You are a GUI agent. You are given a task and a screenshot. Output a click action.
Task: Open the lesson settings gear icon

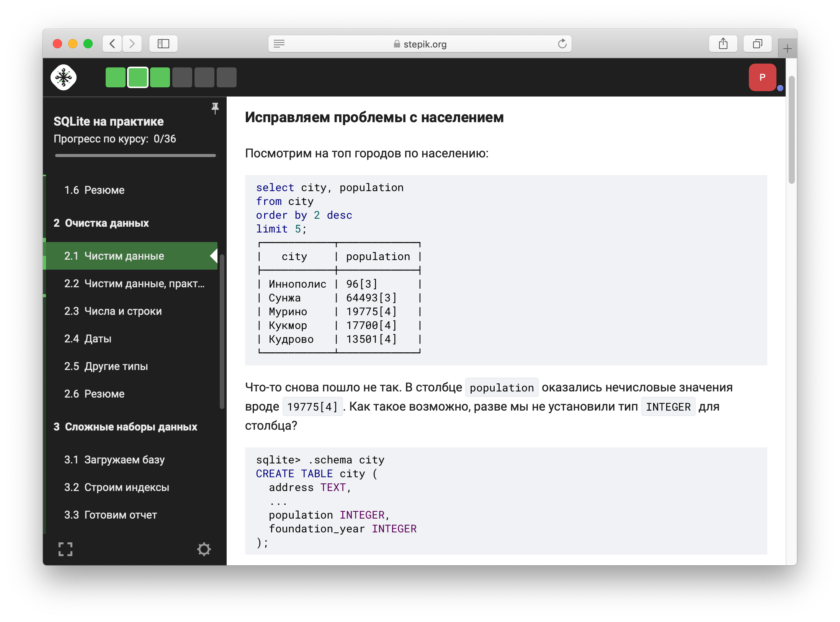204,549
